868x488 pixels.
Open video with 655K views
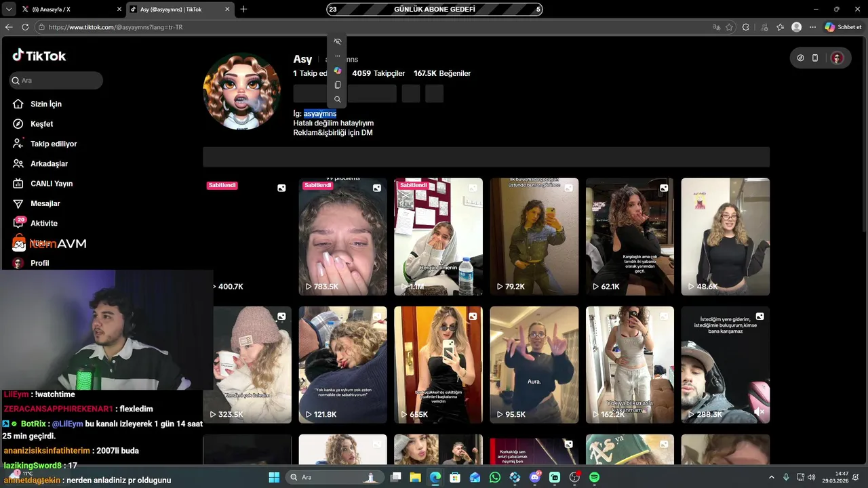coord(439,365)
